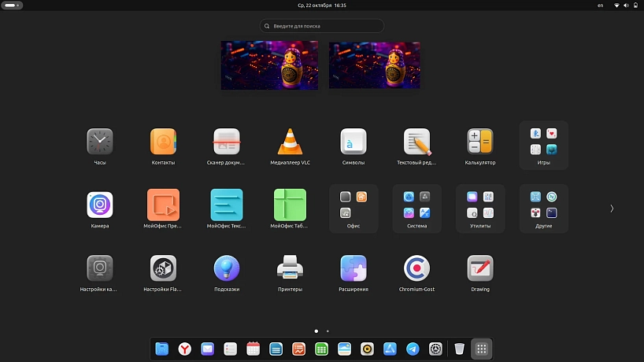This screenshot has height=362, width=644.
Task: Open the Drawing app
Action: coord(479,269)
